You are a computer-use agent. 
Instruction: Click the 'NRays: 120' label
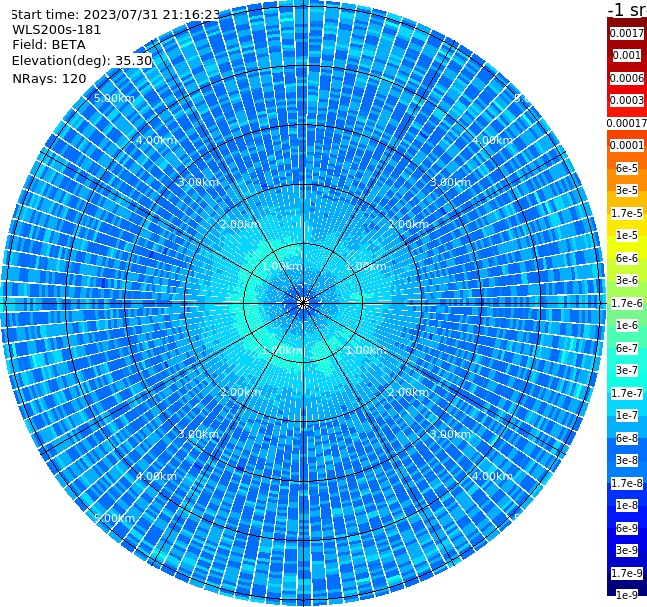(49, 78)
